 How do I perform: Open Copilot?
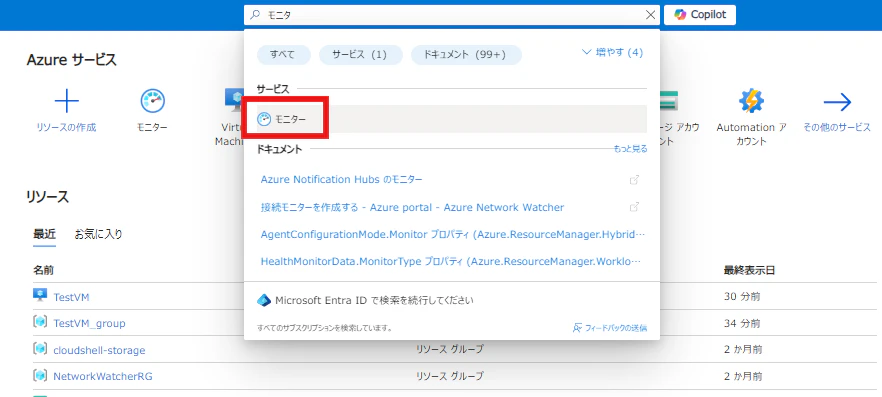700,15
